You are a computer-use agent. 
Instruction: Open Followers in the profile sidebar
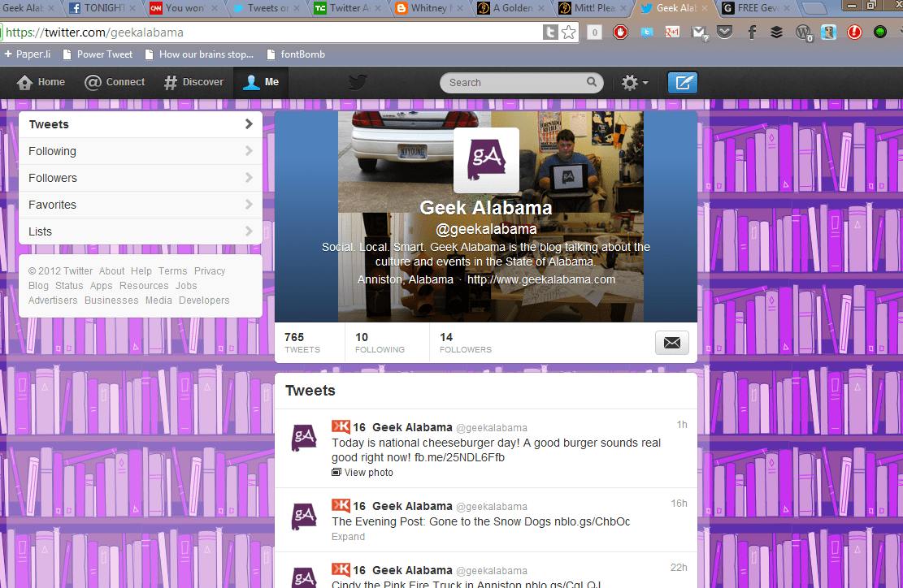click(x=141, y=178)
